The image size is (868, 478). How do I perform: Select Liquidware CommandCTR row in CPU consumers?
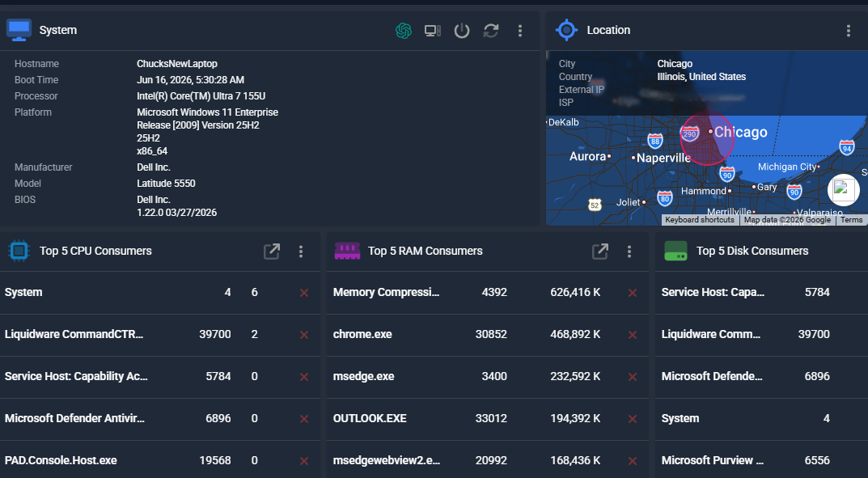(160, 335)
